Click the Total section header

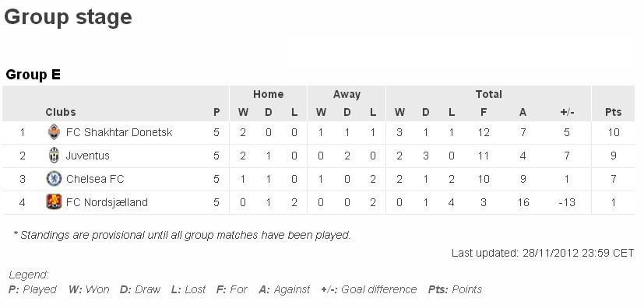(488, 94)
